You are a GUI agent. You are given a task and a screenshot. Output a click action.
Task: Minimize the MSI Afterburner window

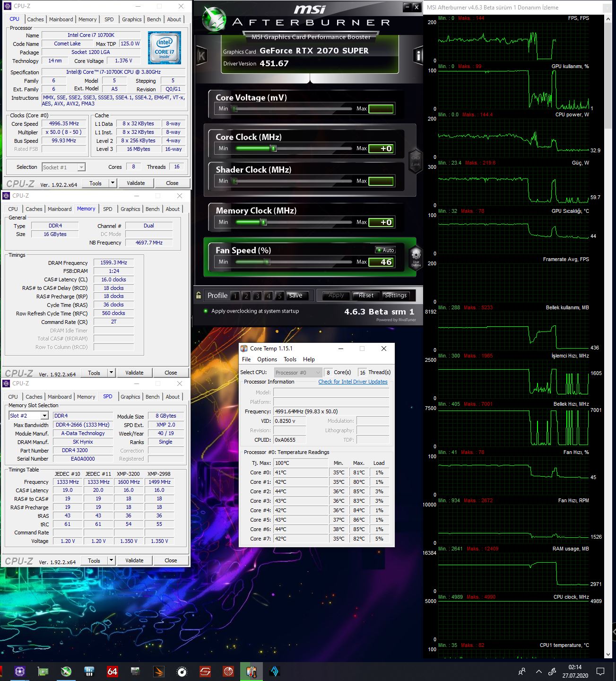click(x=407, y=7)
